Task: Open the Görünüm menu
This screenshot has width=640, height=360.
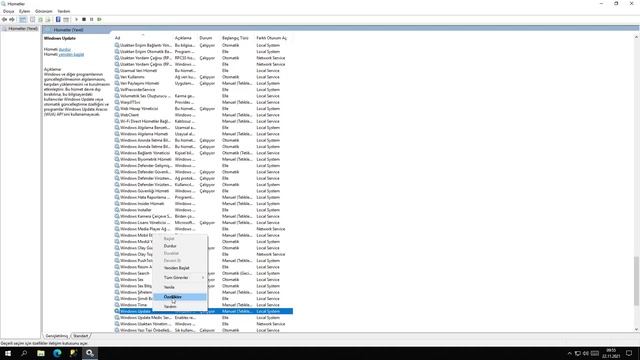Action: point(44,11)
